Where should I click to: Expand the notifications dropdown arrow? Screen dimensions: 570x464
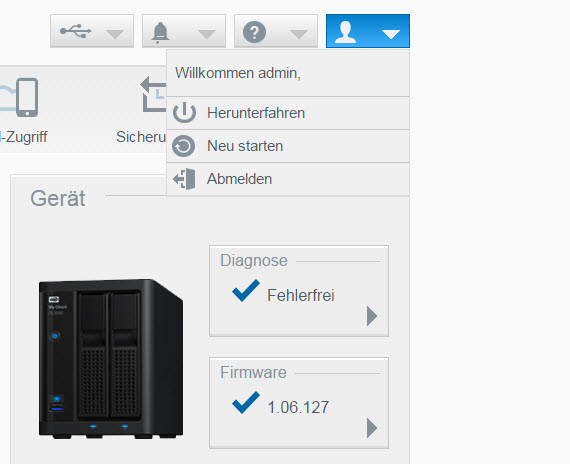click(207, 34)
